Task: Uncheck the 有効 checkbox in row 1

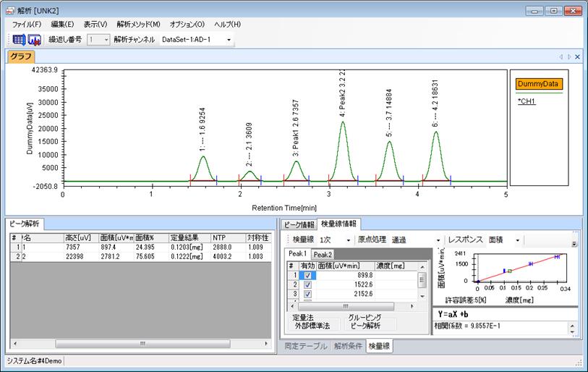Action: click(308, 276)
